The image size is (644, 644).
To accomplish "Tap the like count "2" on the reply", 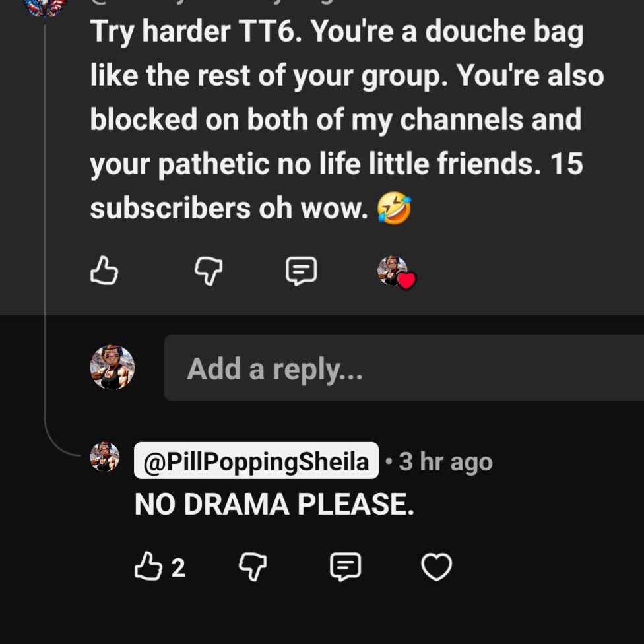I will [178, 567].
